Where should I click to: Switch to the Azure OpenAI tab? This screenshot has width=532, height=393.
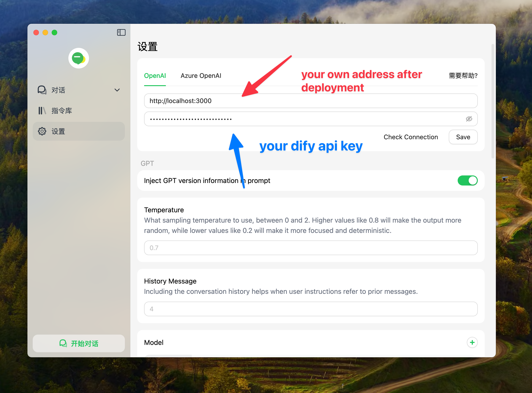click(x=201, y=76)
